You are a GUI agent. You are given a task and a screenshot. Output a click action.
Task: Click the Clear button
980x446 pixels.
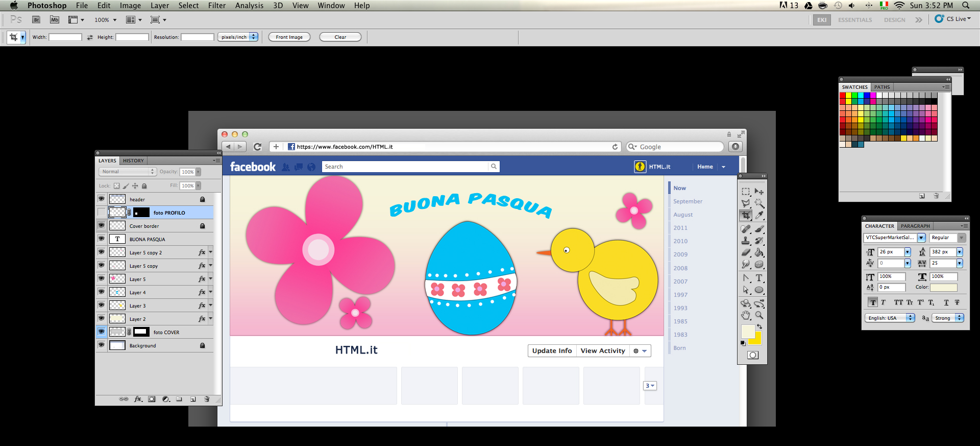point(340,37)
